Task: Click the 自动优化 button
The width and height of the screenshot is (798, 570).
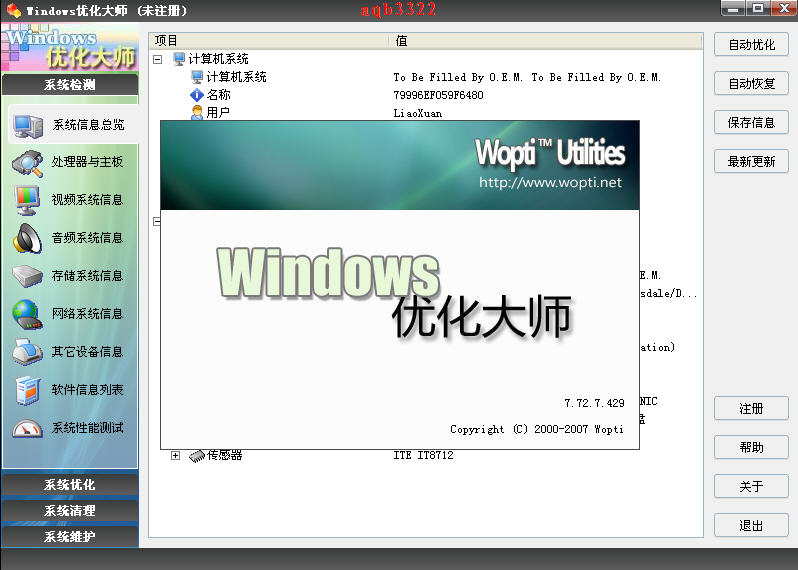Action: (x=751, y=45)
